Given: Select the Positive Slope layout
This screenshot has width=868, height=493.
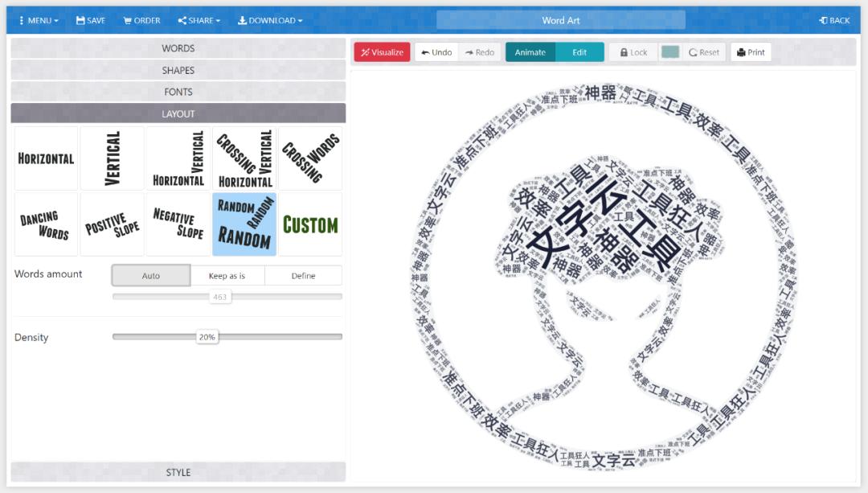Looking at the screenshot, I should click(112, 224).
